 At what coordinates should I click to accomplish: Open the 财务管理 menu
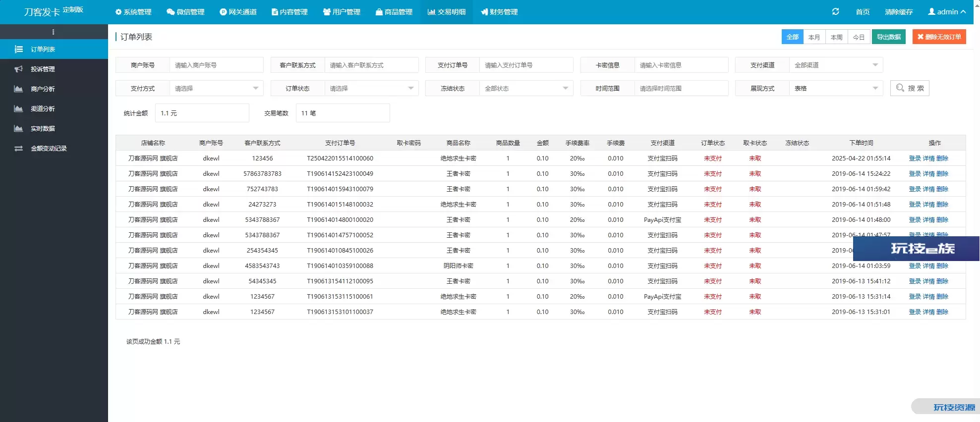(x=499, y=12)
